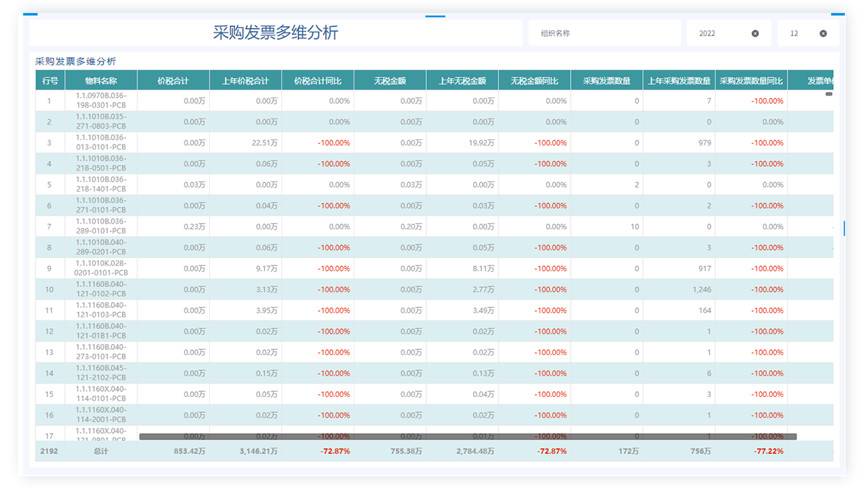Viewport: 868px width, 488px height.
Task: Click the 上年价税合计 column header
Action: (245, 81)
